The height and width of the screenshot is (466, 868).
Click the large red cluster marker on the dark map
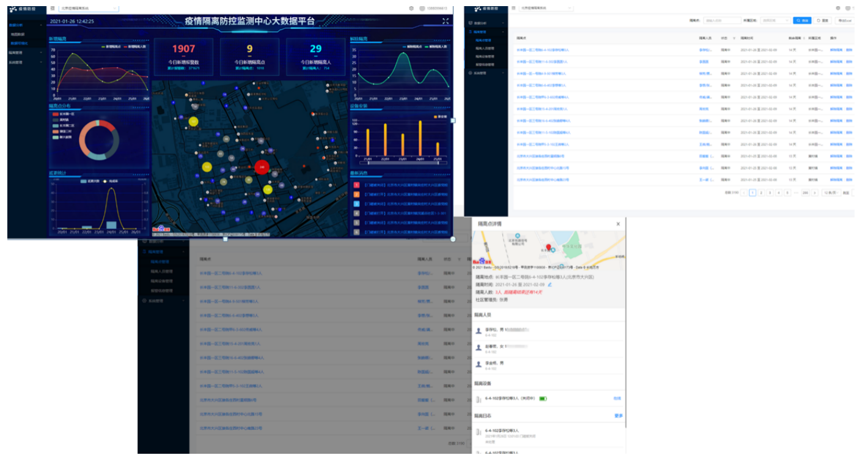262,166
